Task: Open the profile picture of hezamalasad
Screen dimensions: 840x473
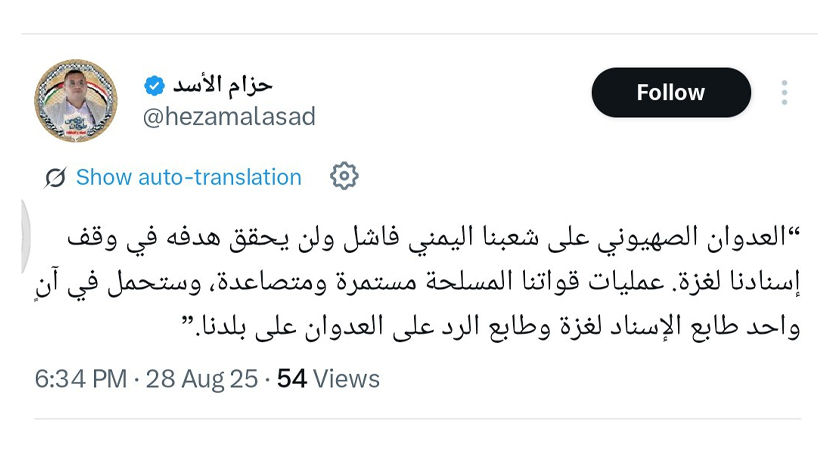Action: tap(76, 101)
